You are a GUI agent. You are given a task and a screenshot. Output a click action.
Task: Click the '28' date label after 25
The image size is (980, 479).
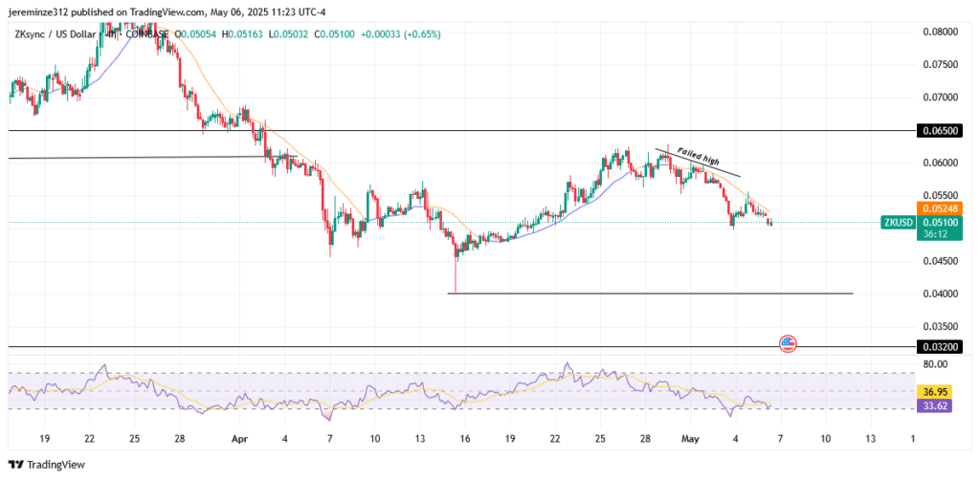(180, 439)
